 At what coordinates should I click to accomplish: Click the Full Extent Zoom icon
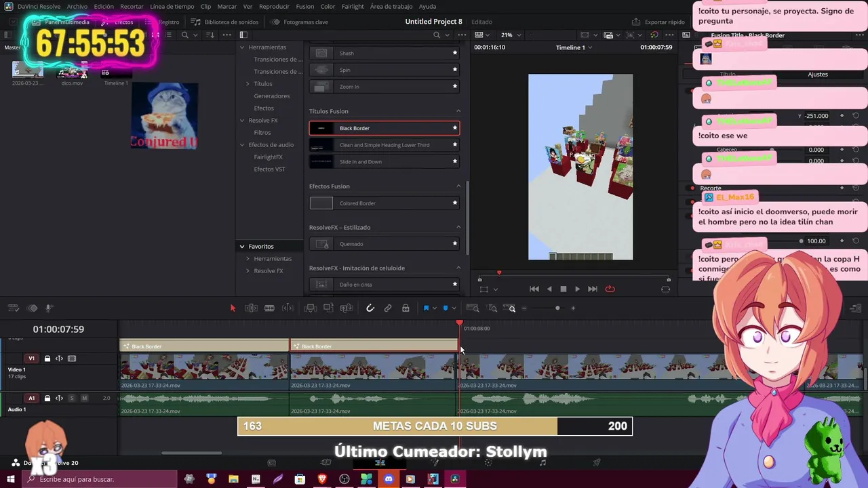pos(474,308)
